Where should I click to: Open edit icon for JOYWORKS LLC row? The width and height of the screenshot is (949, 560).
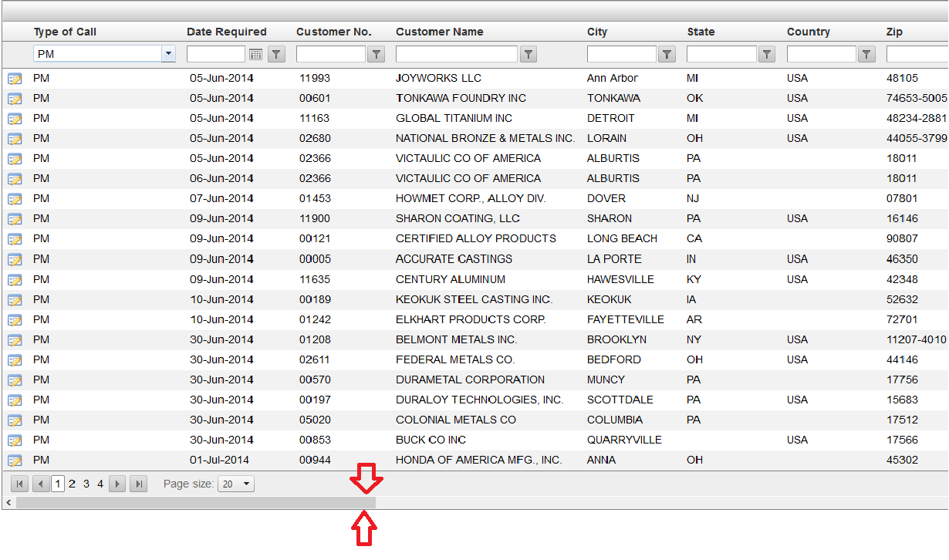(x=15, y=79)
